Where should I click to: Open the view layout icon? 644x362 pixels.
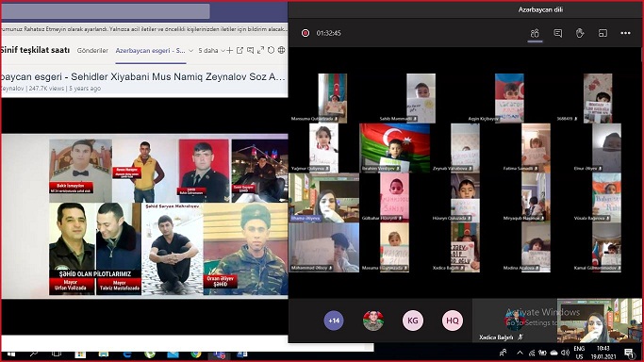603,33
